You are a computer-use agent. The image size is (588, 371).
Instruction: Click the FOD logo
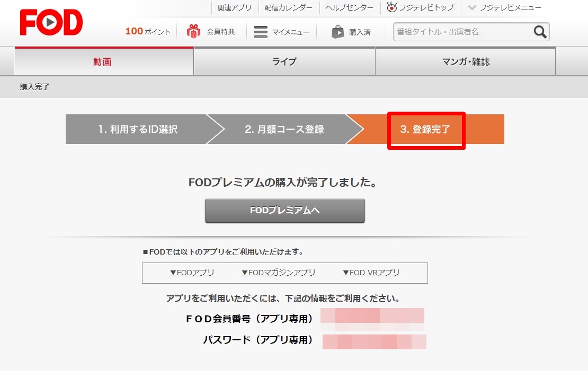[51, 23]
